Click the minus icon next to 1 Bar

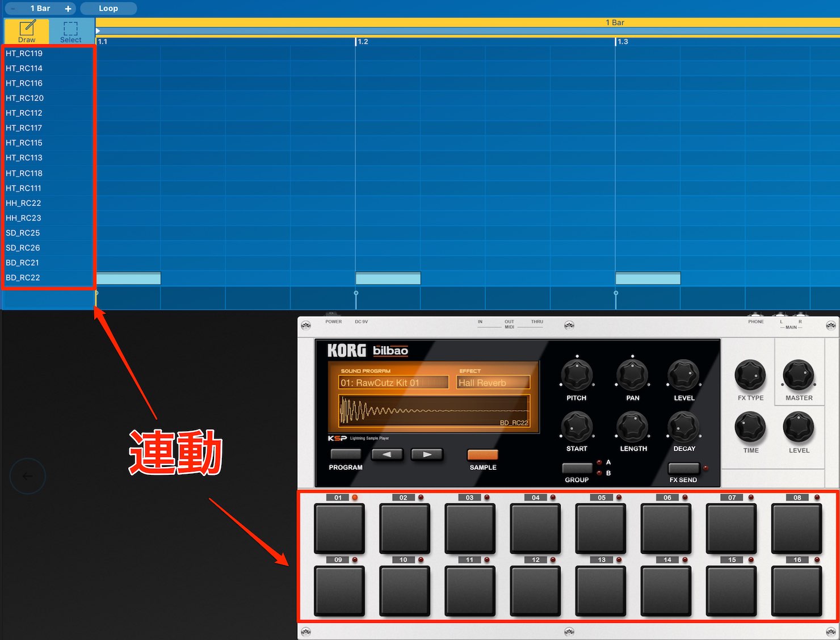pyautogui.click(x=13, y=9)
